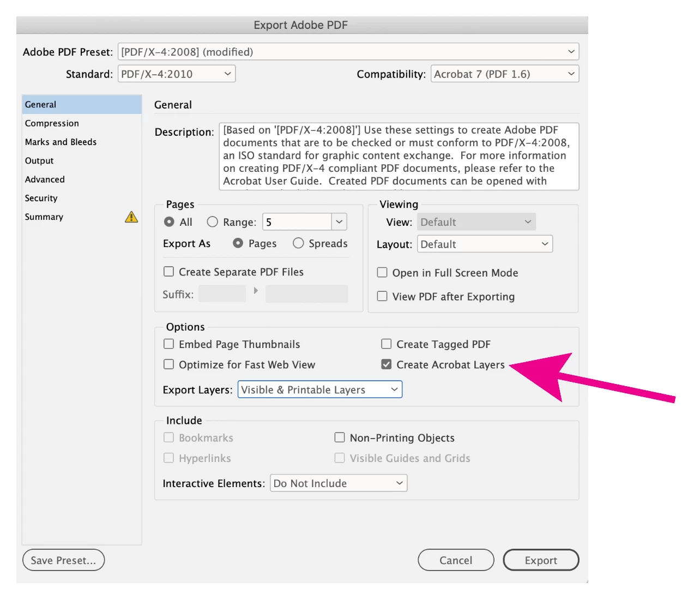Screen dimensions: 700x600
Task: Enable Create Separate PDF Files checkbox
Action: (169, 272)
